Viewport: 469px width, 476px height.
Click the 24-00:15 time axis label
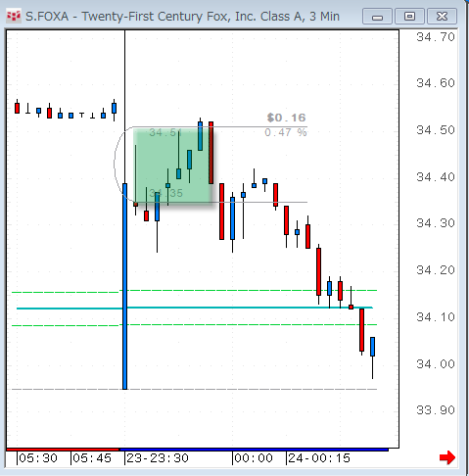[x=319, y=458]
